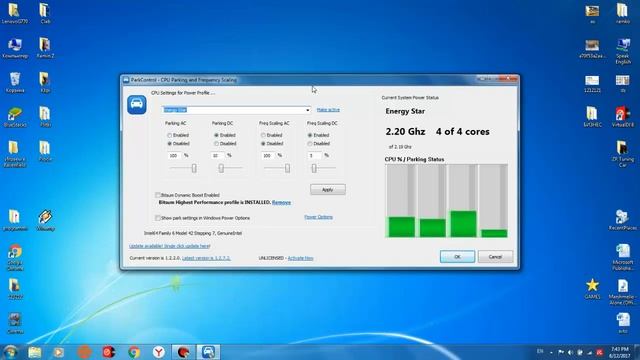Click the taskbar clock
Image resolution: width=640 pixels, height=360 pixels.
[620, 353]
